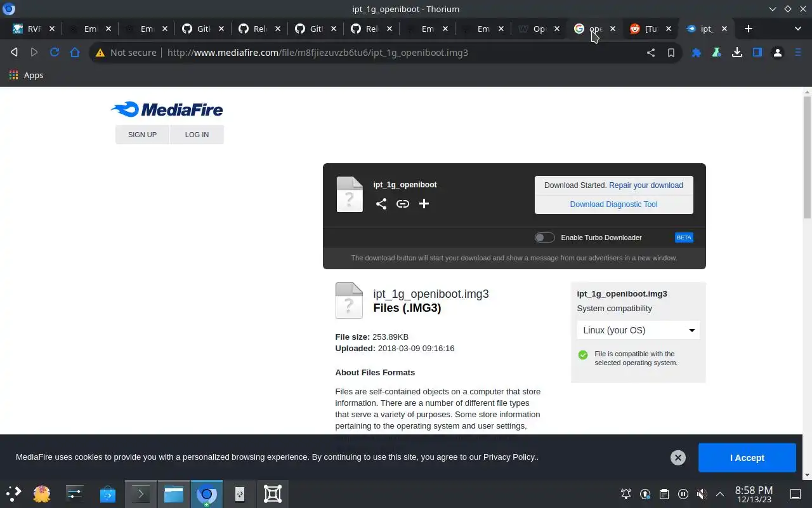Image resolution: width=812 pixels, height=508 pixels.
Task: Share ipt_1g_openiboot file
Action: (x=381, y=204)
